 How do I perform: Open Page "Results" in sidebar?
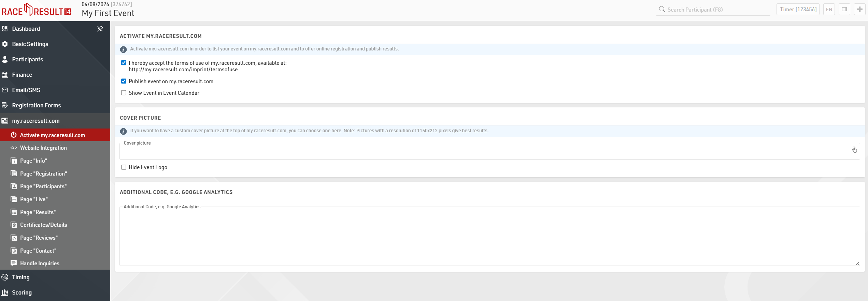pos(38,212)
